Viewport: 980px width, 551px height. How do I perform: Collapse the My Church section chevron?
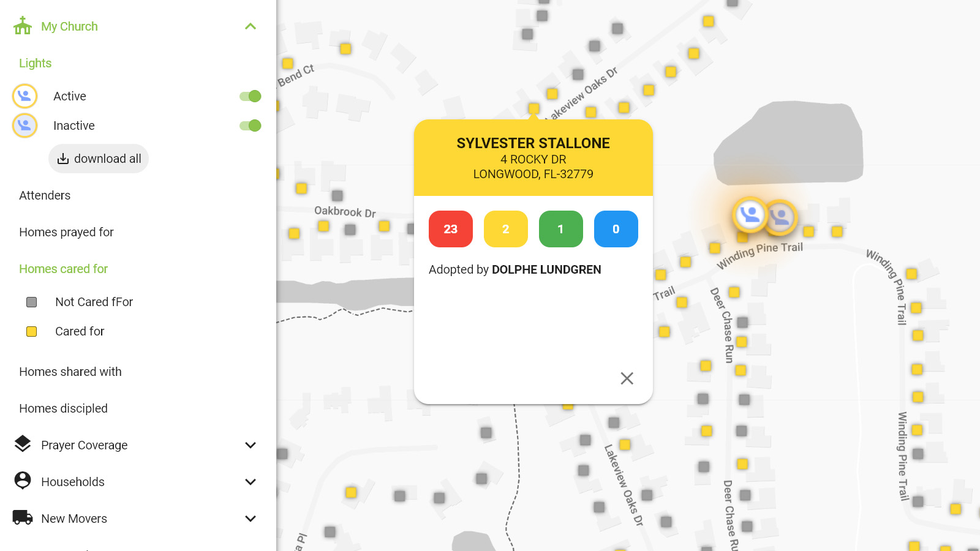coord(251,26)
